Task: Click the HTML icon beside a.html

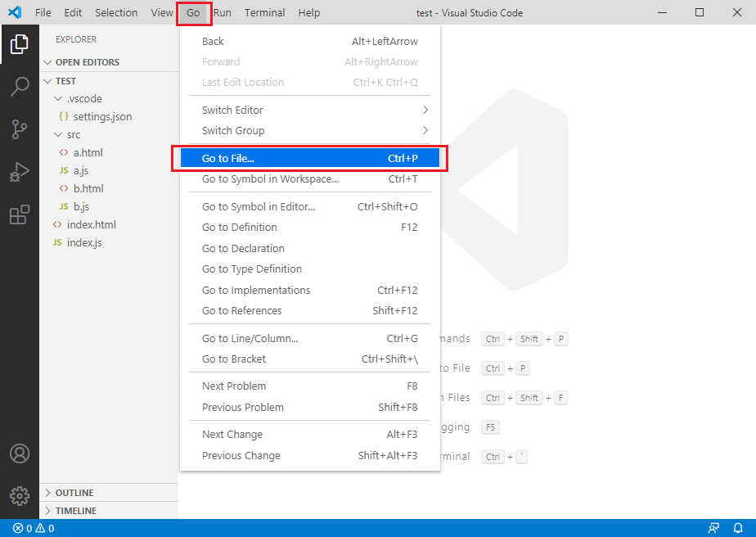Action: [x=64, y=152]
